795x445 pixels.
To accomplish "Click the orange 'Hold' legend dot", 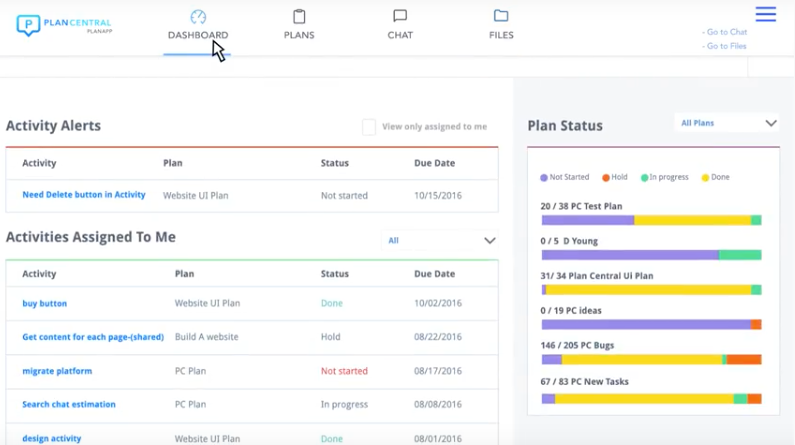I will point(606,177).
